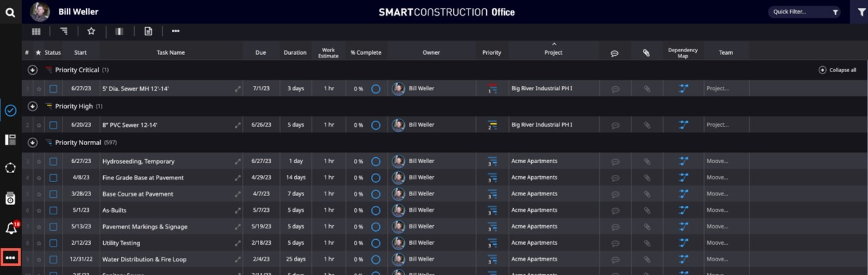Click the Work Estimate column header
Screen dimensions: 868x275
(x=328, y=53)
